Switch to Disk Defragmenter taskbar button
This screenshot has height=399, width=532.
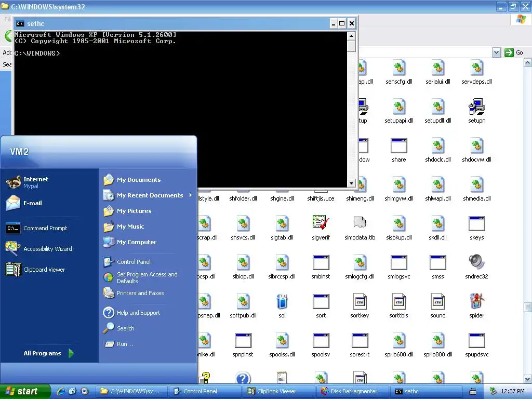[352, 391]
